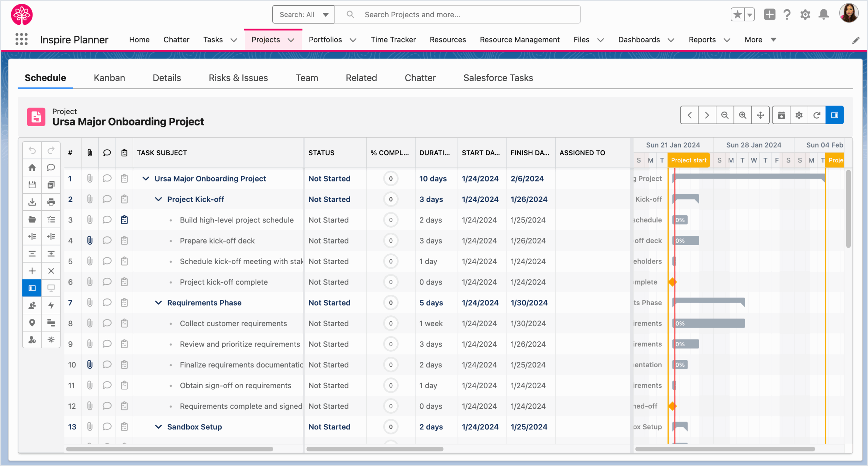Open the zoom in tool on the Gantt toolbar
This screenshot has width=868, height=466.
pyautogui.click(x=743, y=115)
